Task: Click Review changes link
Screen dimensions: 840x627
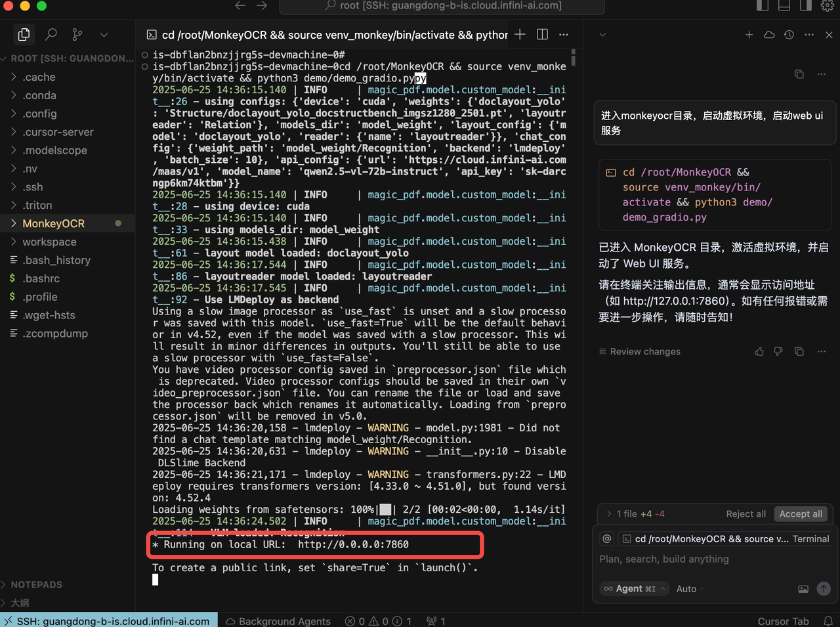Action: [x=645, y=351]
